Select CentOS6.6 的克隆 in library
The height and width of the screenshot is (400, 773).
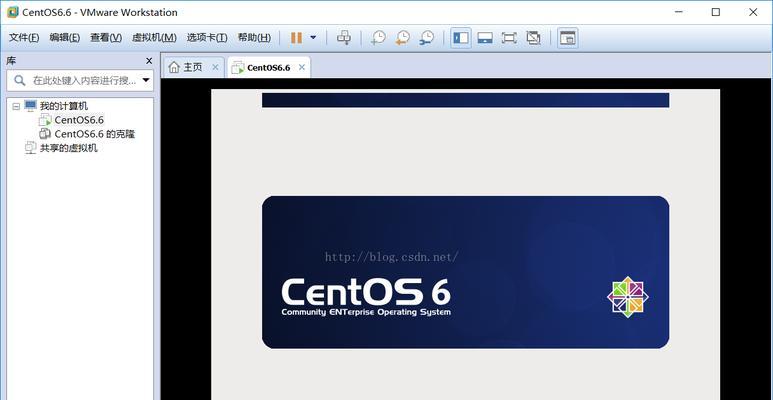click(87, 134)
